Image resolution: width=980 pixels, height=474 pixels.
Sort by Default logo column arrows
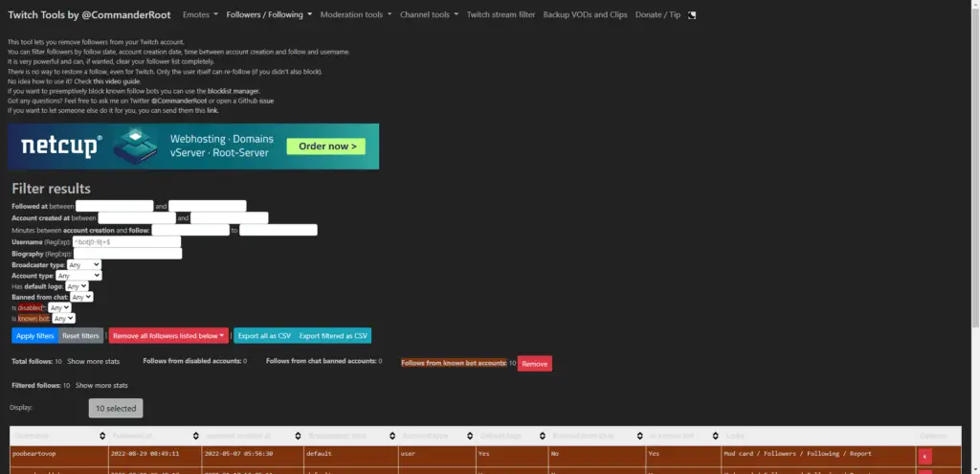(x=542, y=436)
